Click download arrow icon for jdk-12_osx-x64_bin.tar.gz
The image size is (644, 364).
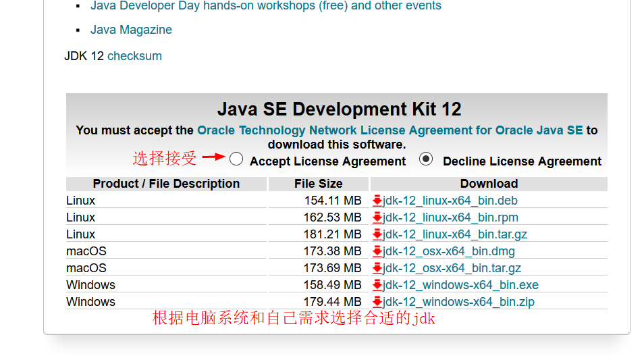377,268
